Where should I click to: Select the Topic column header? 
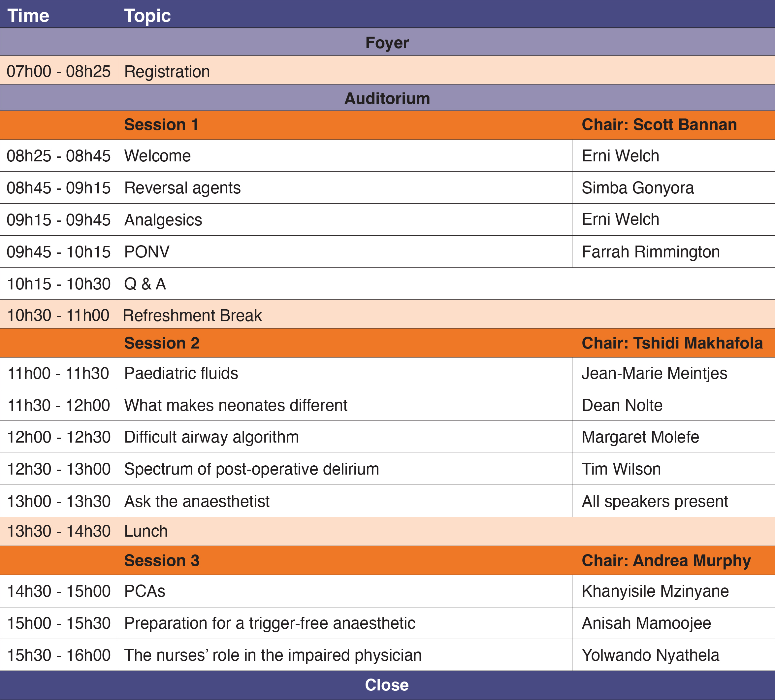click(x=147, y=16)
